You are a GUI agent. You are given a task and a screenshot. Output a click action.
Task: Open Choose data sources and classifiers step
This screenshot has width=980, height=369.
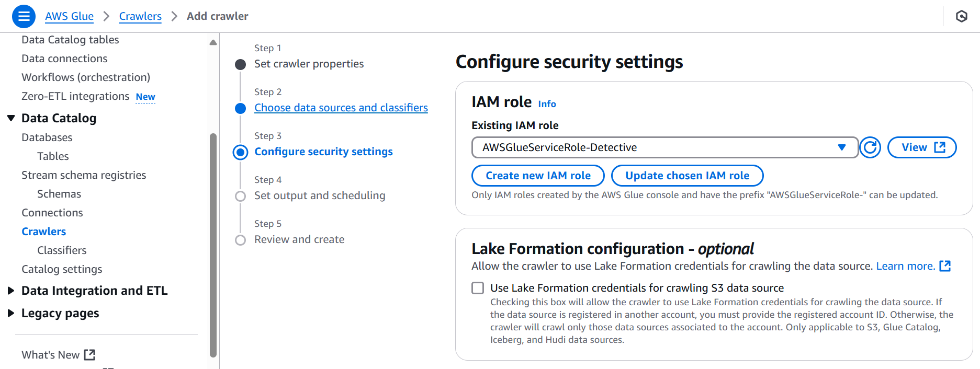pyautogui.click(x=341, y=108)
